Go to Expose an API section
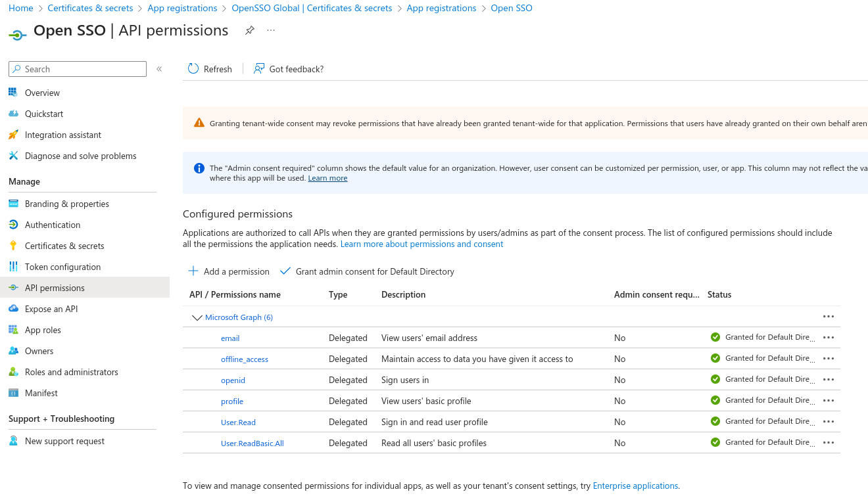This screenshot has height=500, width=868. pyautogui.click(x=51, y=309)
